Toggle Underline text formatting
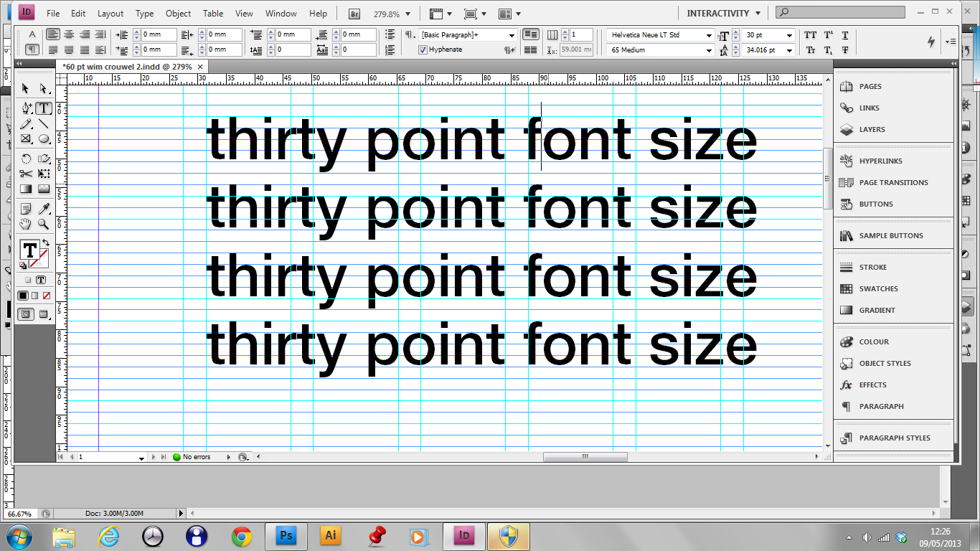 click(845, 35)
